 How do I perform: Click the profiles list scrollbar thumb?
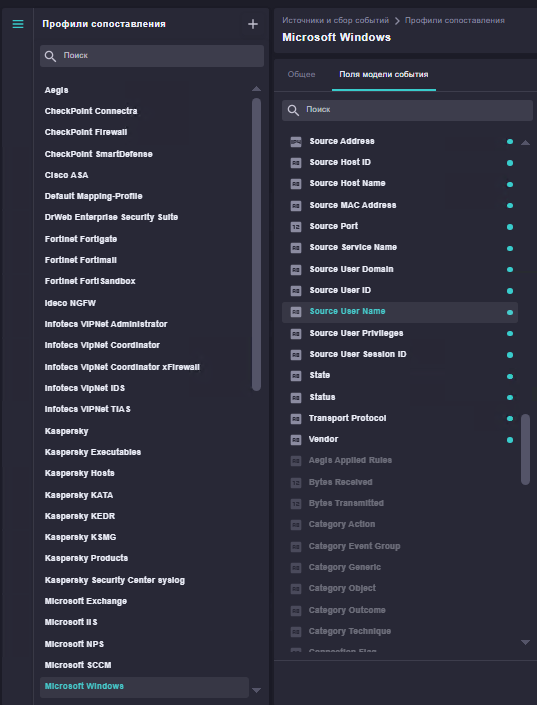point(256,244)
